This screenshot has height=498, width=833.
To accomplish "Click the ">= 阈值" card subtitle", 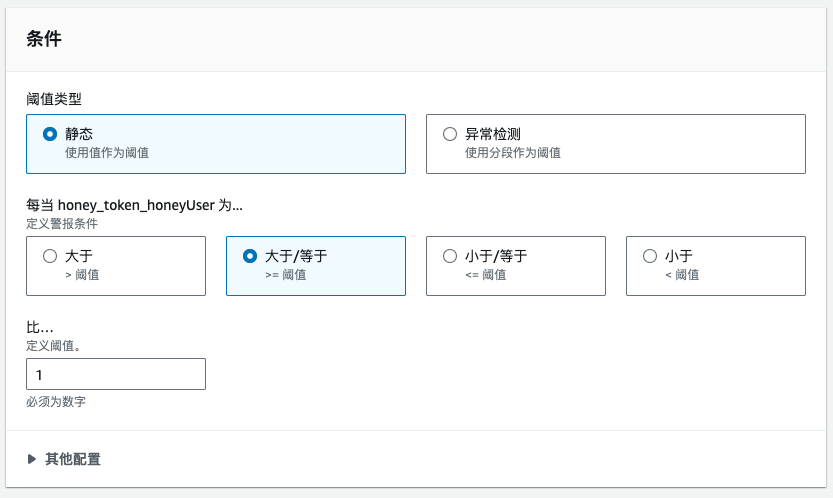I will click(x=285, y=275).
